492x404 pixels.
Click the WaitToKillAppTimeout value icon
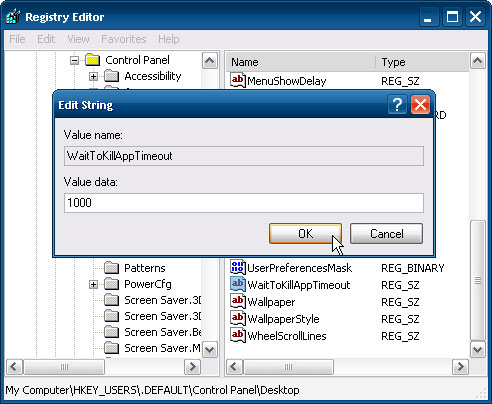238,285
